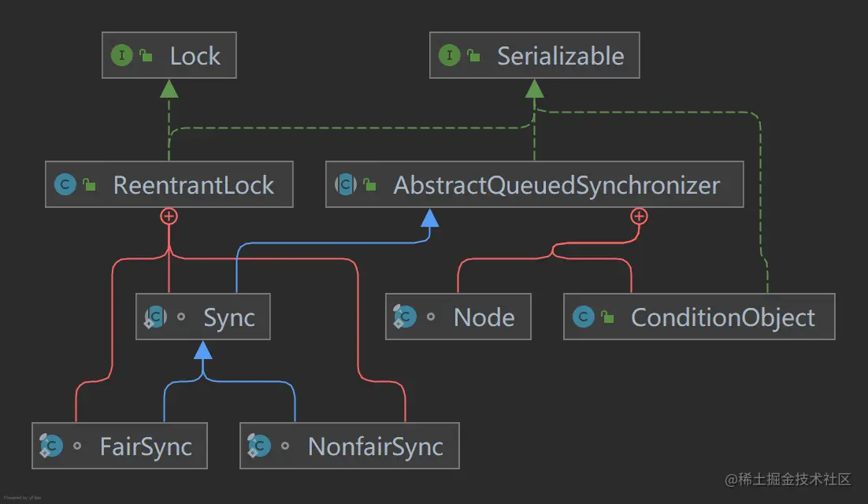This screenshot has height=504, width=868.
Task: Click the class icon on ConditionObject node
Action: pos(584,317)
